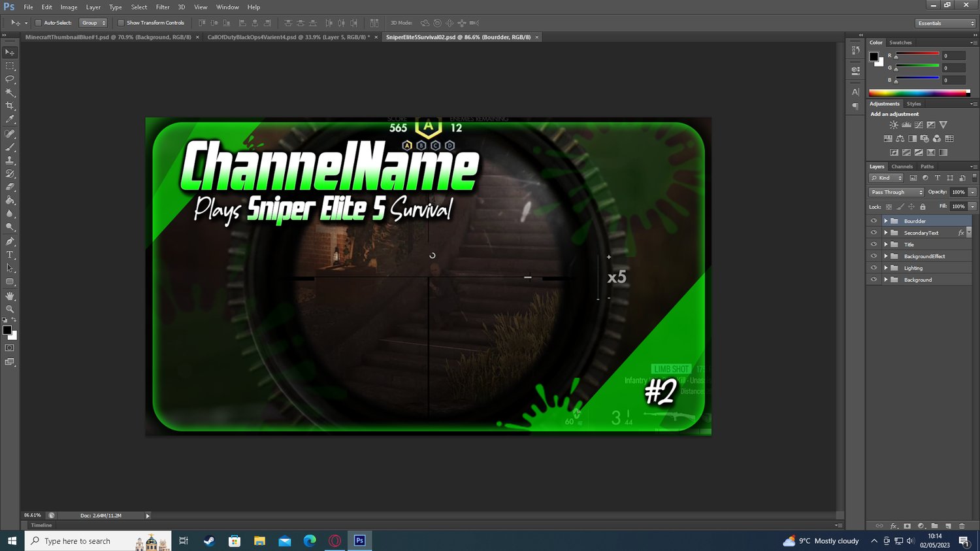Enable the Auto-Select checkbox
This screenshot has width=980, height=551.
[38, 23]
